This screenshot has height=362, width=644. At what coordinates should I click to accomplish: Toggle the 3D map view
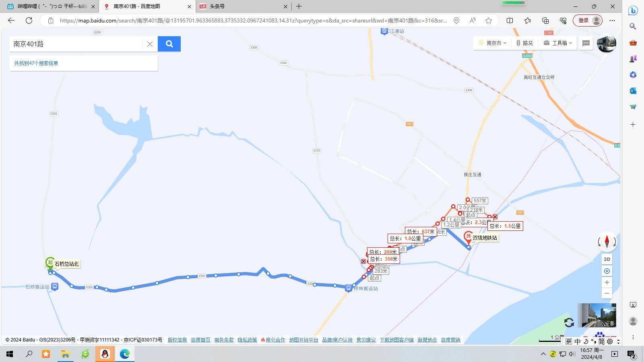point(607,259)
